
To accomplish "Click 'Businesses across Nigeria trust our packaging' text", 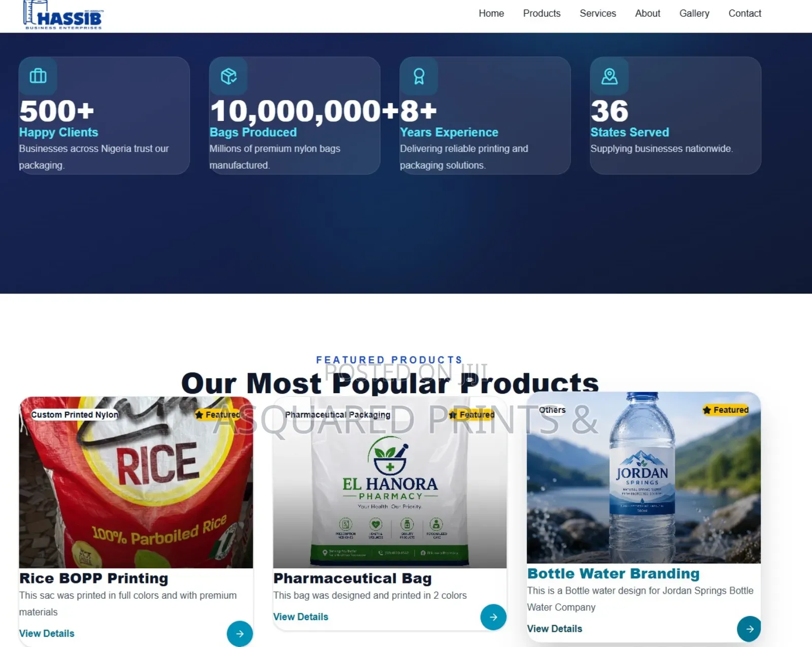I will pos(94,157).
